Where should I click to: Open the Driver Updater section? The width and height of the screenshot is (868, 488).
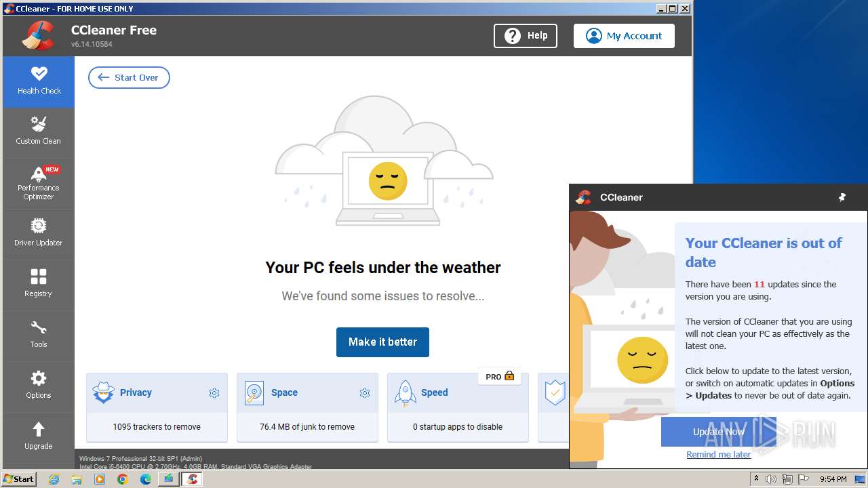click(x=39, y=234)
